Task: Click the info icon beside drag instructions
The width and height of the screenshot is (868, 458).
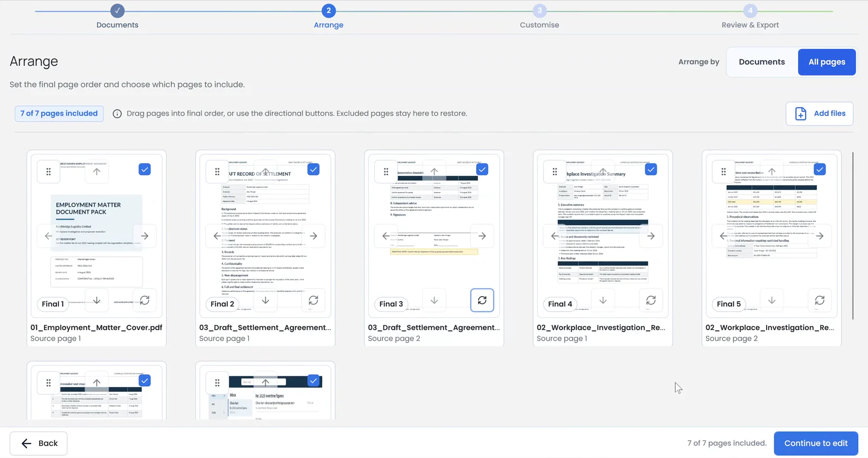Action: (x=117, y=113)
